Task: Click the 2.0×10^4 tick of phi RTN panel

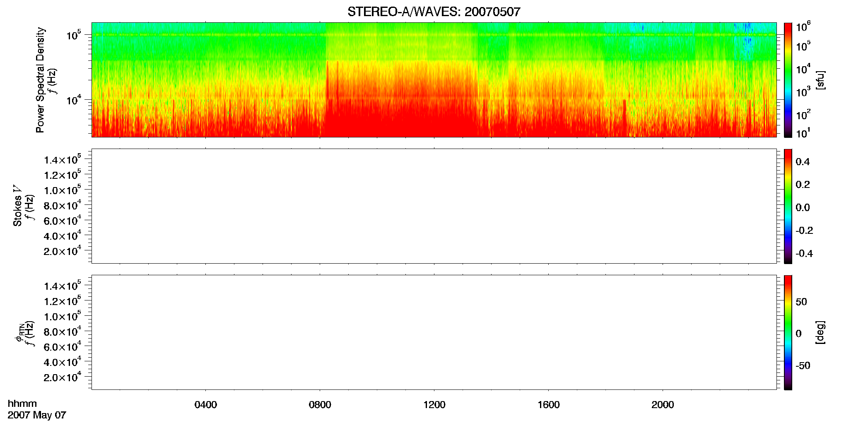Action: coord(63,377)
